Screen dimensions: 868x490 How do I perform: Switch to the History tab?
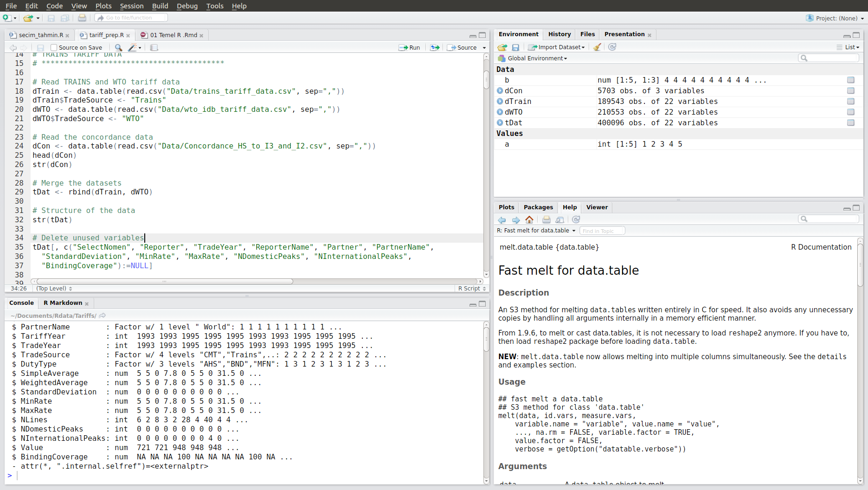tap(559, 34)
